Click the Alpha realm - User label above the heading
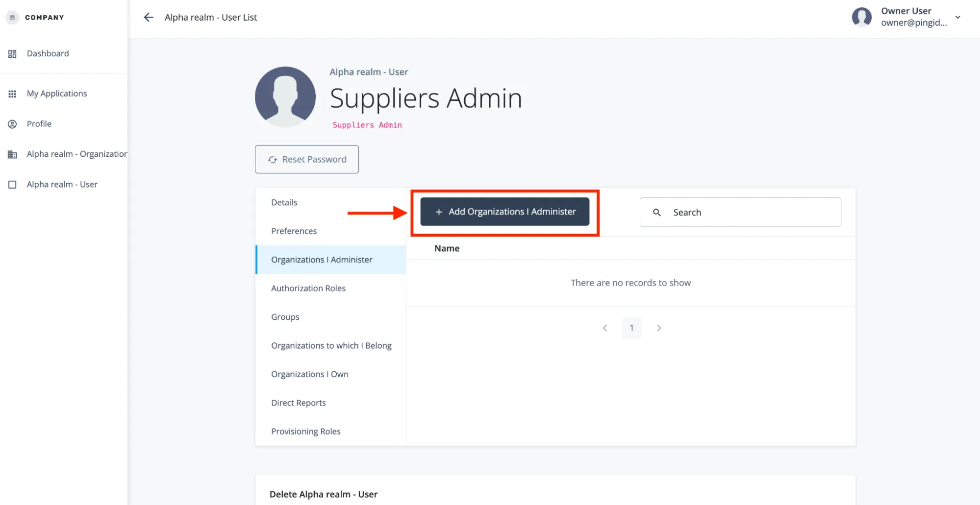The width and height of the screenshot is (980, 505). [x=369, y=72]
